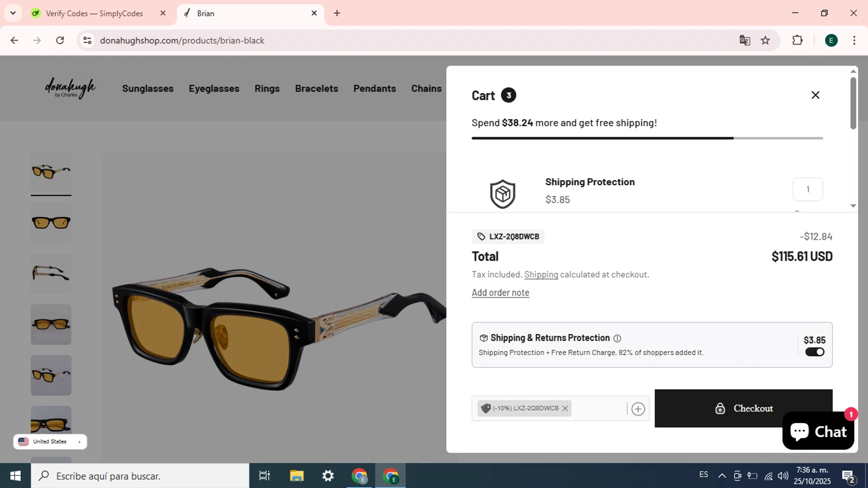Open the clock showing 7:36 a. m.
This screenshot has height=488, width=868.
tap(812, 476)
